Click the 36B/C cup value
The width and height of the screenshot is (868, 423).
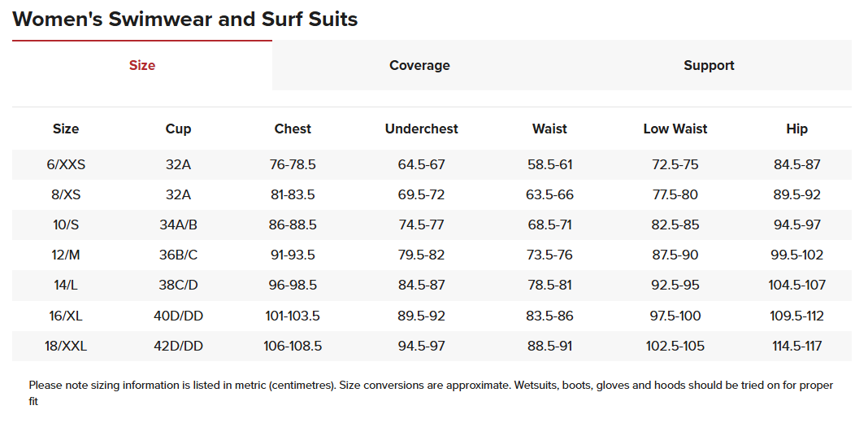pos(178,255)
